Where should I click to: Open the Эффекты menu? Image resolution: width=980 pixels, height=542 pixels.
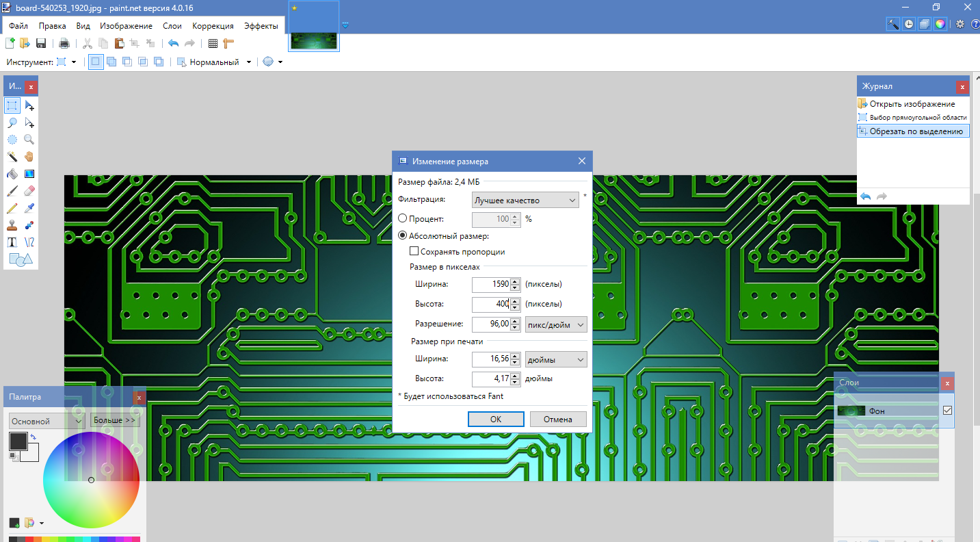click(x=261, y=26)
